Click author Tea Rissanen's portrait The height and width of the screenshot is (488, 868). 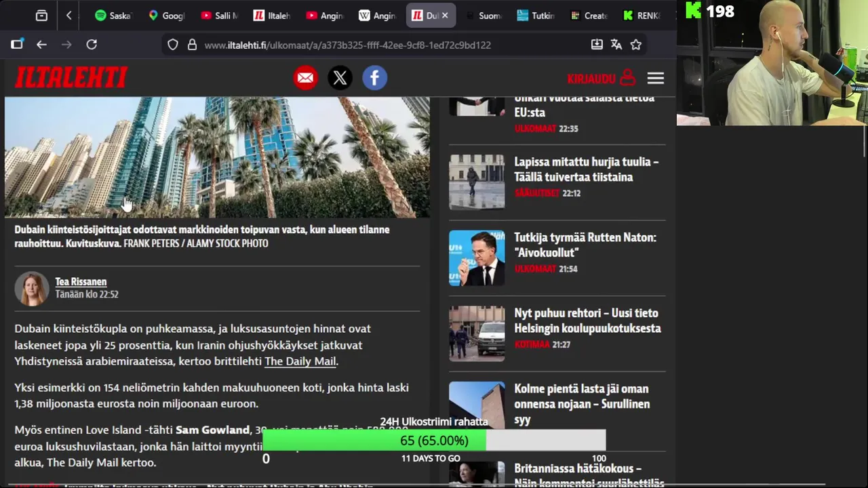pos(32,289)
